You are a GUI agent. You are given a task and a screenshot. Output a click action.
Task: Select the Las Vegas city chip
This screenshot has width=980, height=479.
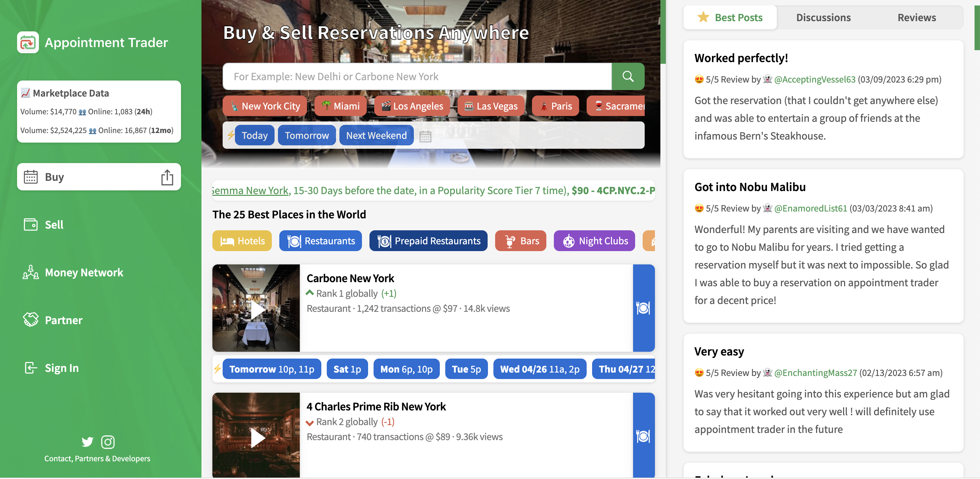[491, 106]
